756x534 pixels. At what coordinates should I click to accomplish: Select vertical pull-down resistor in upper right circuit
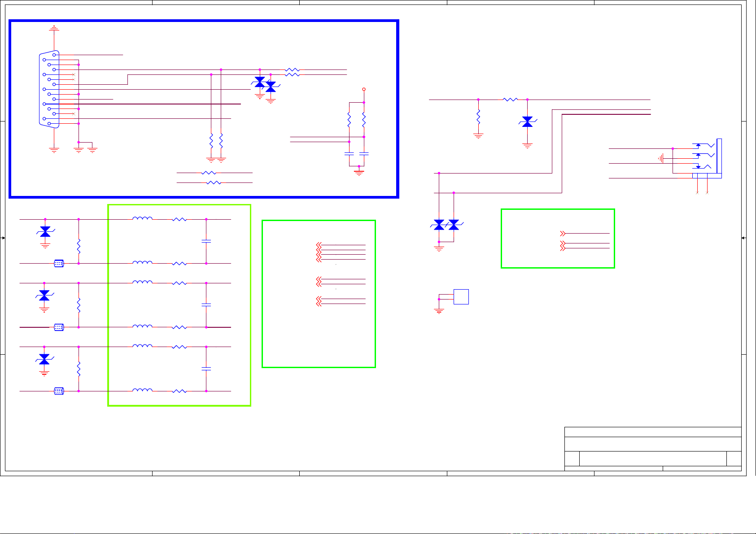478,117
